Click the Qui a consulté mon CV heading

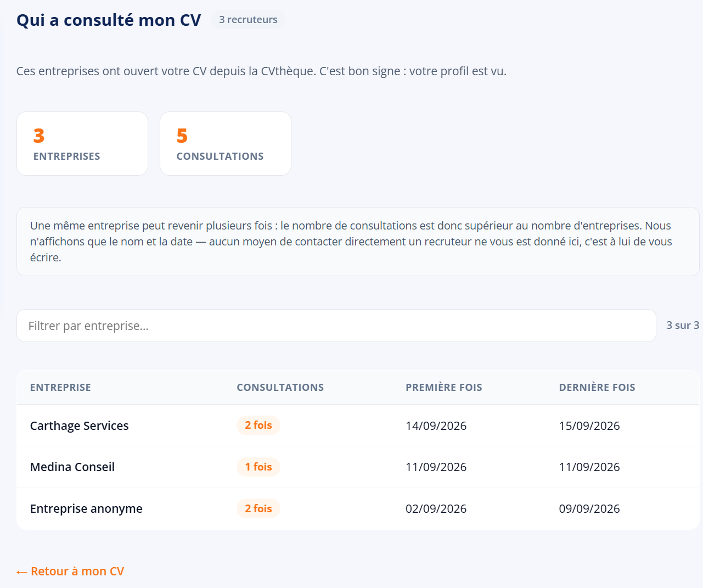coord(109,20)
